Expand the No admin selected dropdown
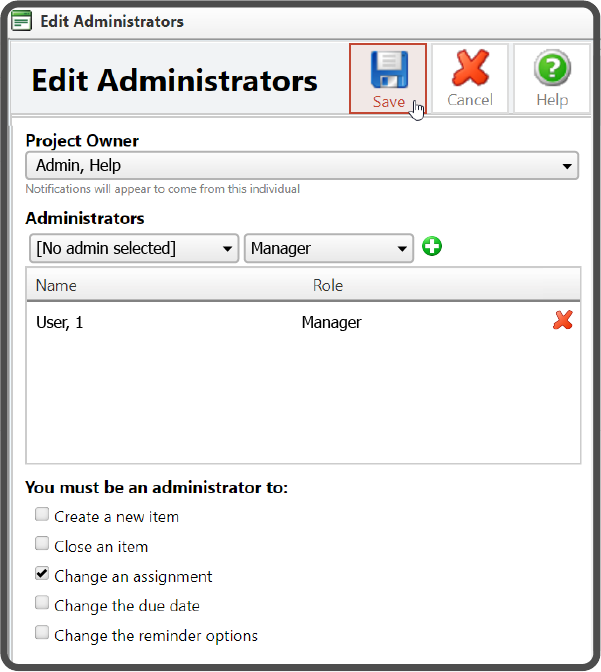Image resolution: width=601 pixels, height=672 pixels. tap(132, 248)
